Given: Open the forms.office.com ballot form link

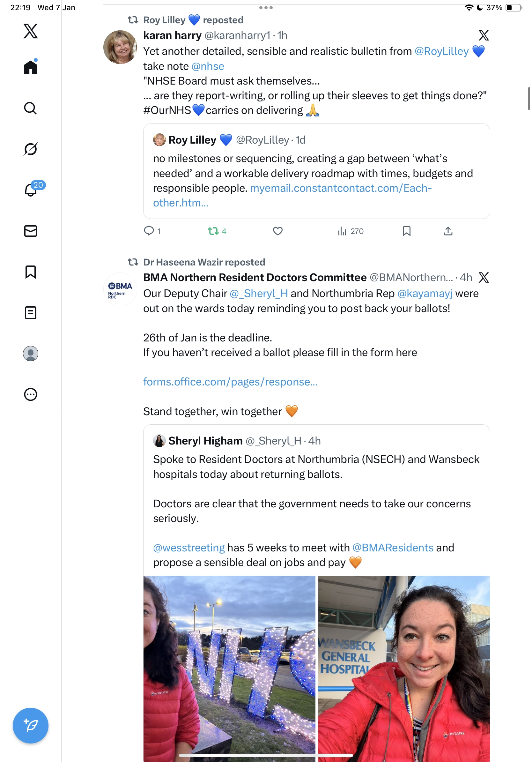Looking at the screenshot, I should coord(230,382).
